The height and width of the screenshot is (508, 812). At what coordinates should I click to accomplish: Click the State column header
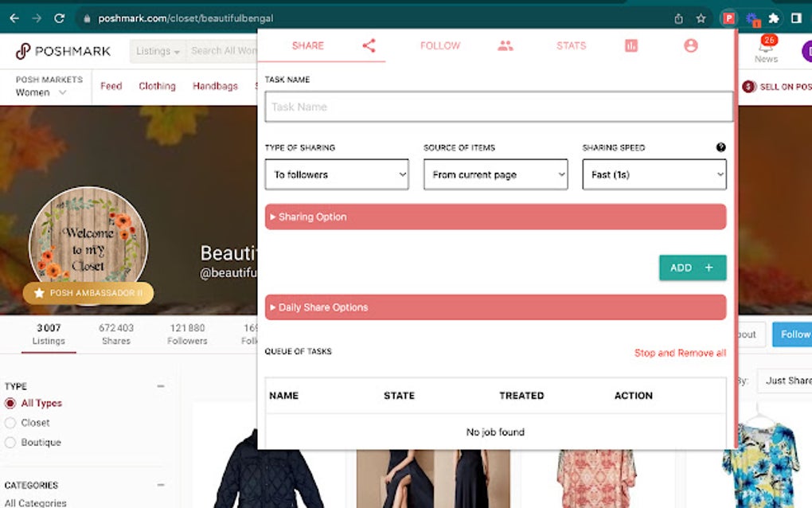[400, 396]
